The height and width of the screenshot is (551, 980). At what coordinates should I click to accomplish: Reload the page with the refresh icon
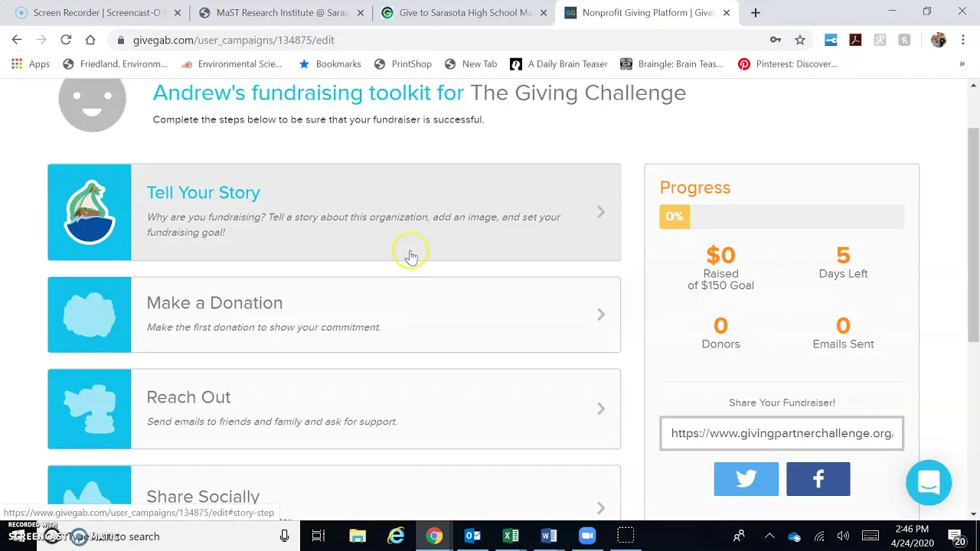pos(66,40)
